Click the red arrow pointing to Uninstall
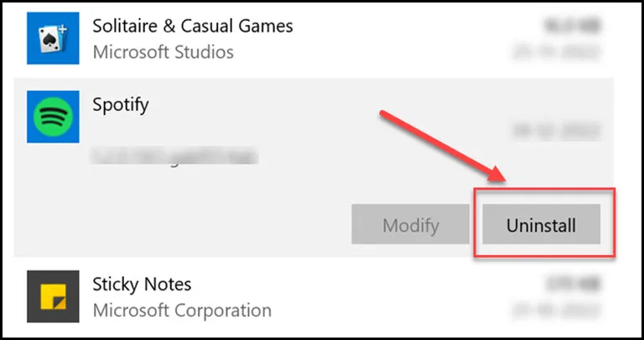The width and height of the screenshot is (644, 340). click(x=443, y=145)
